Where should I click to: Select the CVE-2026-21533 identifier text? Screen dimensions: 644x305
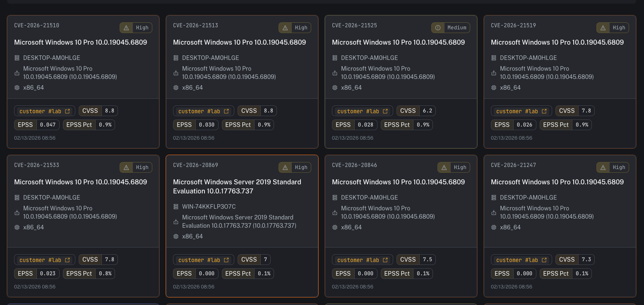(36, 165)
